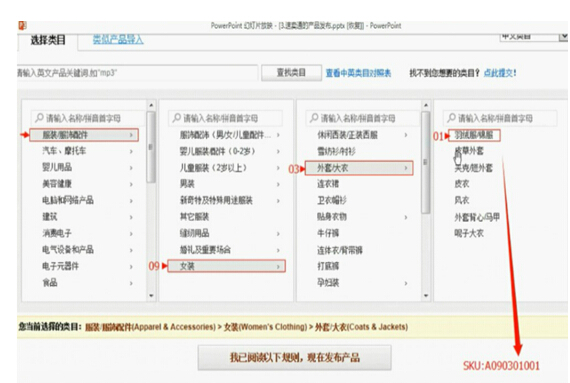Expand the 孕妇装 arrow
The image size is (570, 383).
406,283
